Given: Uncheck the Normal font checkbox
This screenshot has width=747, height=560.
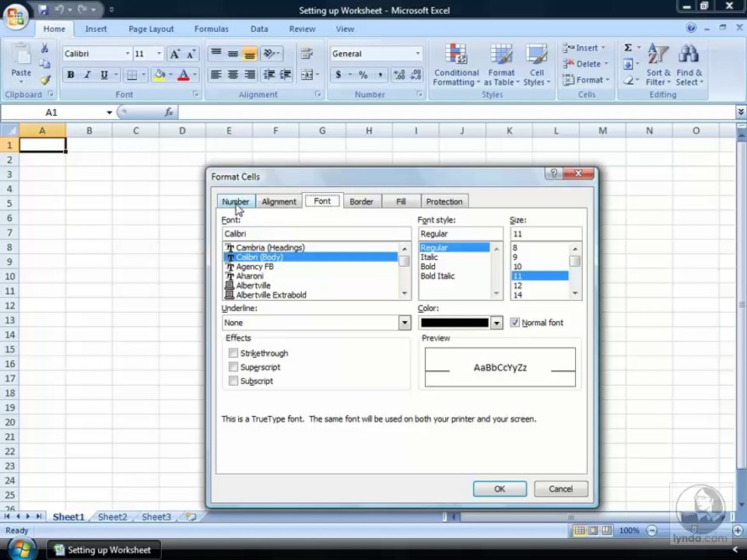Looking at the screenshot, I should tap(515, 322).
